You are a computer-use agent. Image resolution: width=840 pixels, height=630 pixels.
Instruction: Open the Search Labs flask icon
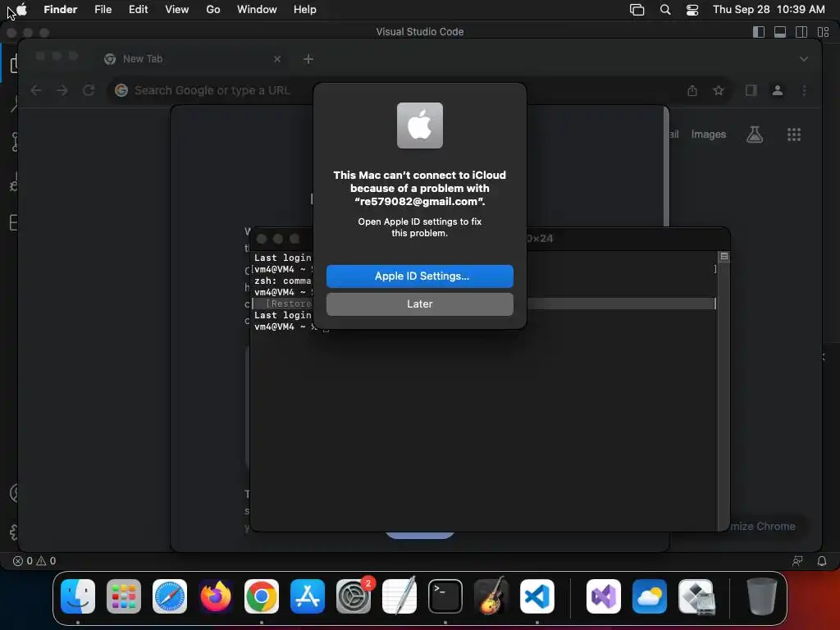click(x=755, y=135)
